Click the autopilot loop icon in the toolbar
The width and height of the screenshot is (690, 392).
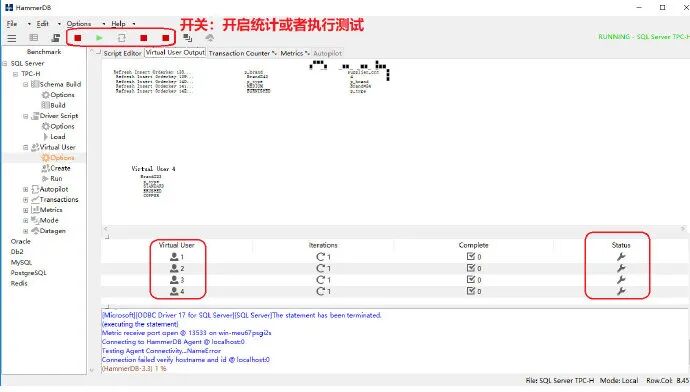pyautogui.click(x=121, y=38)
